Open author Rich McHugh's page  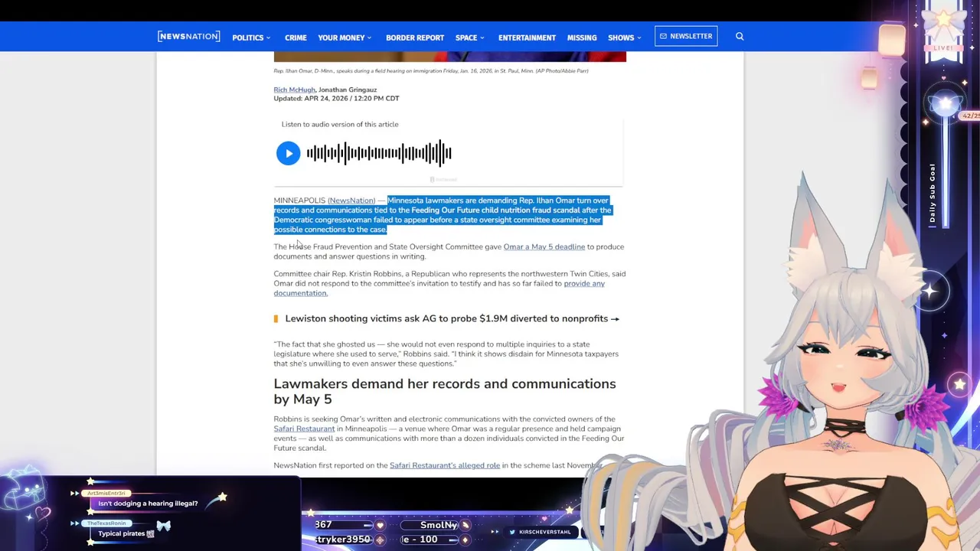(294, 90)
